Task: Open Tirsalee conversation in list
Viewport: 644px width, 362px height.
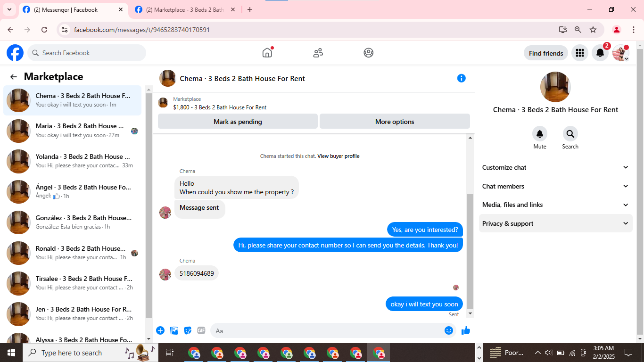Action: (x=72, y=283)
